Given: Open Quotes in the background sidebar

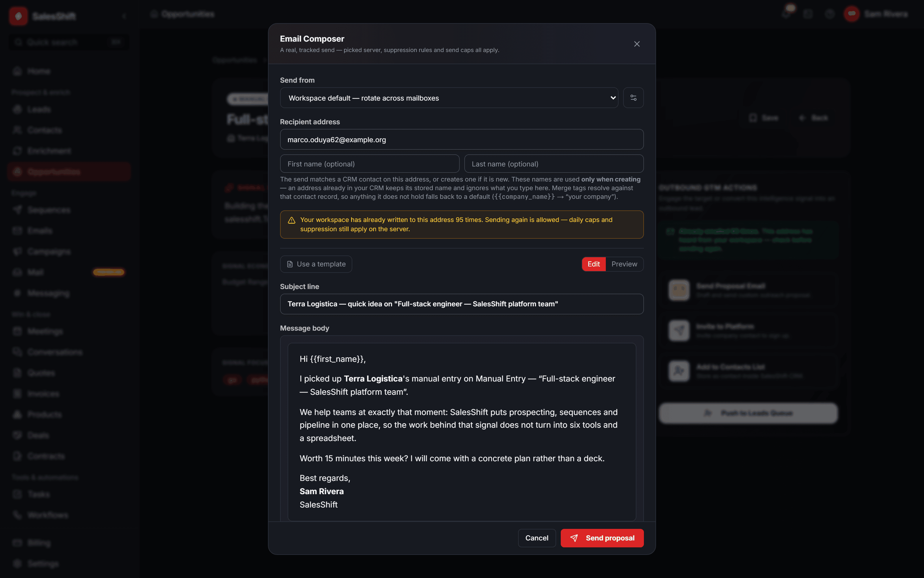Looking at the screenshot, I should (69, 373).
